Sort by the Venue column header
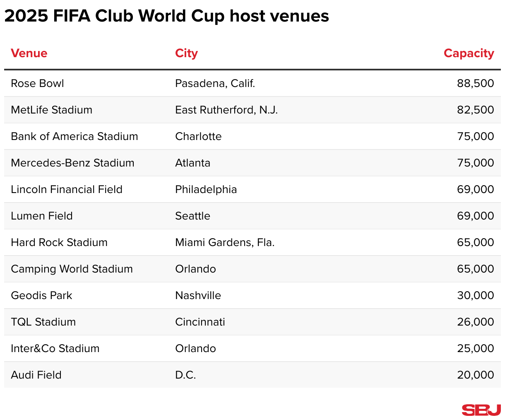 click(29, 53)
